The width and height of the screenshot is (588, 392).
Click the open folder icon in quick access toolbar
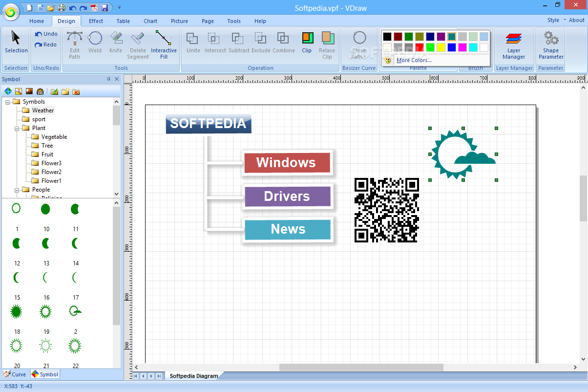(x=51, y=8)
